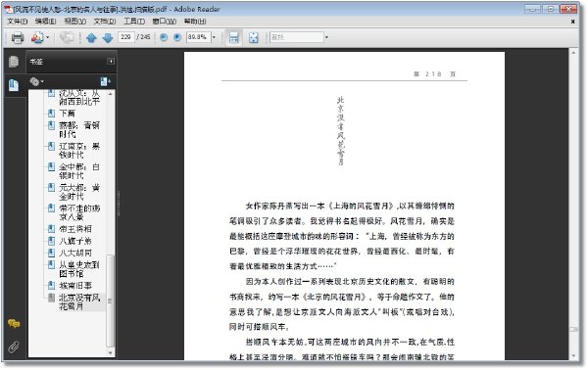
Task: Click the new bookmark icon
Action: pos(106,81)
